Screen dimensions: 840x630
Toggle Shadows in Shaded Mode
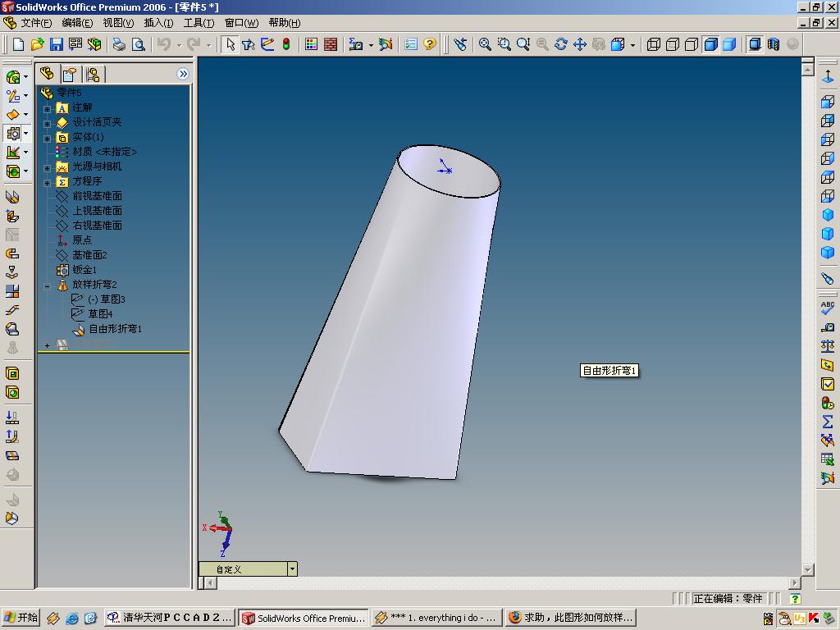[x=755, y=44]
